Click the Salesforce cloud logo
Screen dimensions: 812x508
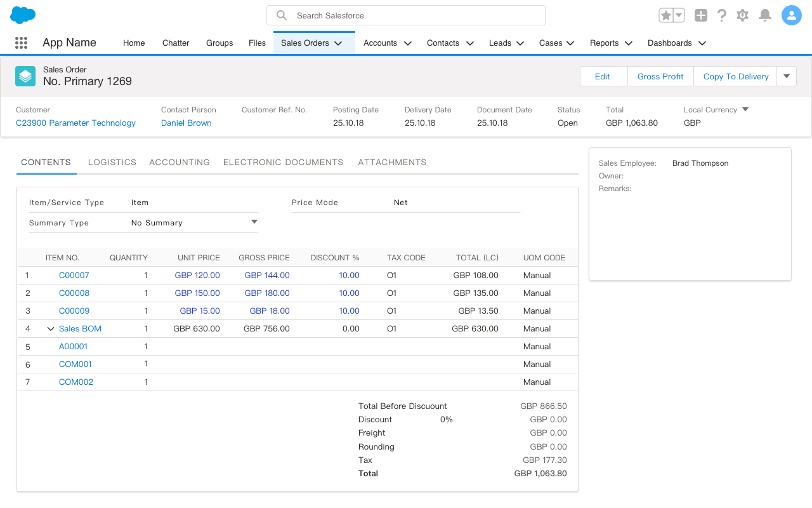[x=23, y=15]
